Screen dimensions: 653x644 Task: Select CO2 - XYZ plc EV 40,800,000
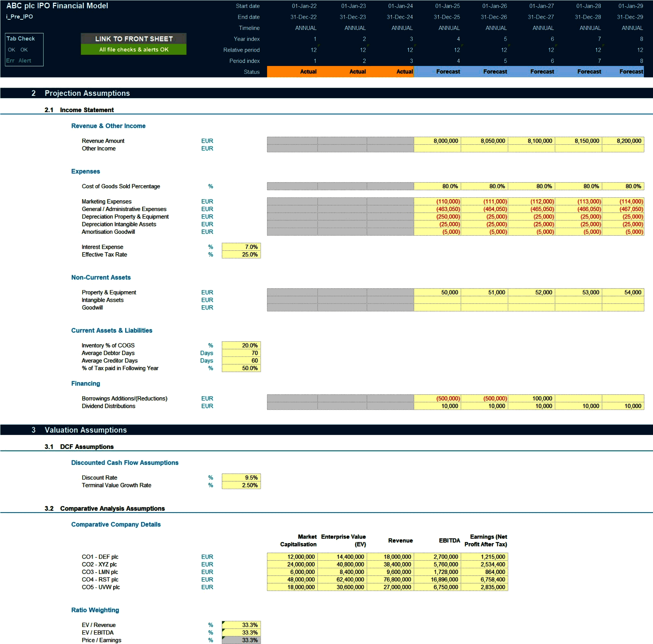pos(342,564)
